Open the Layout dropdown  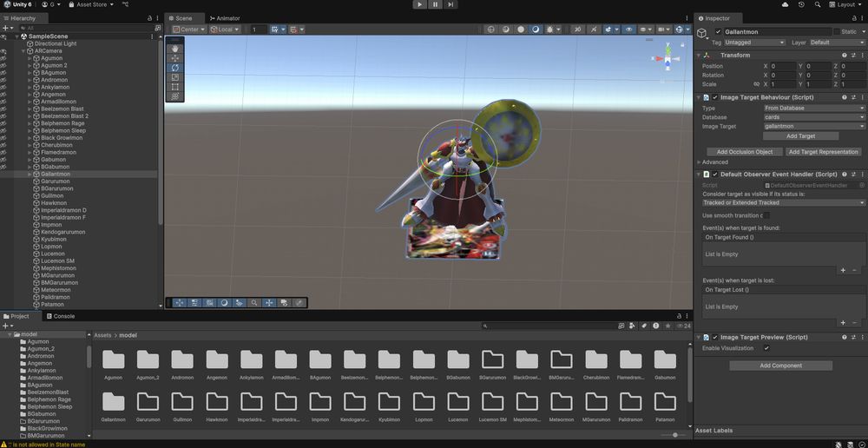click(x=848, y=4)
